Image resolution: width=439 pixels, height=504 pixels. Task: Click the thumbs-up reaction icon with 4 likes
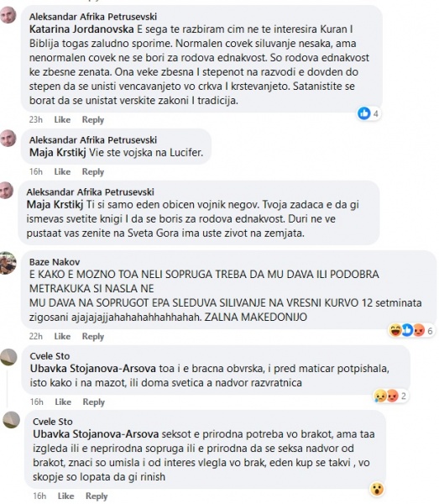point(363,113)
